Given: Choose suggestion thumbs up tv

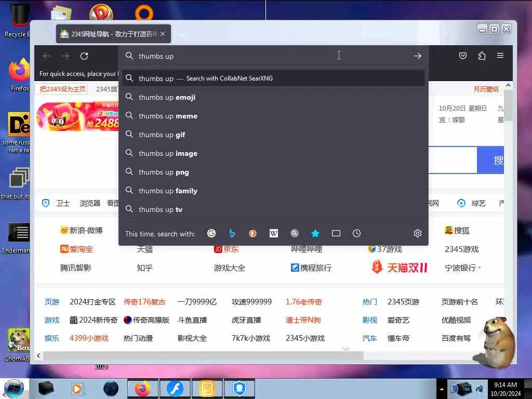Looking at the screenshot, I should [273, 209].
